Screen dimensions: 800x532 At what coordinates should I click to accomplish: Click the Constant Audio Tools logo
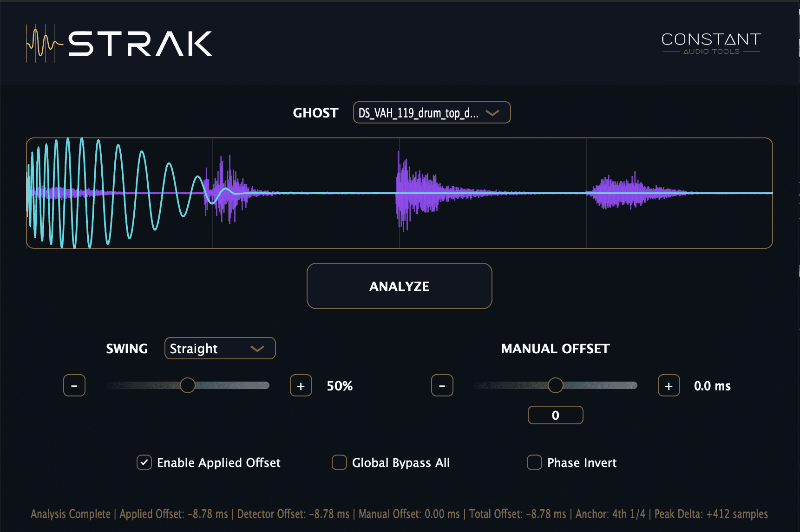[x=711, y=43]
